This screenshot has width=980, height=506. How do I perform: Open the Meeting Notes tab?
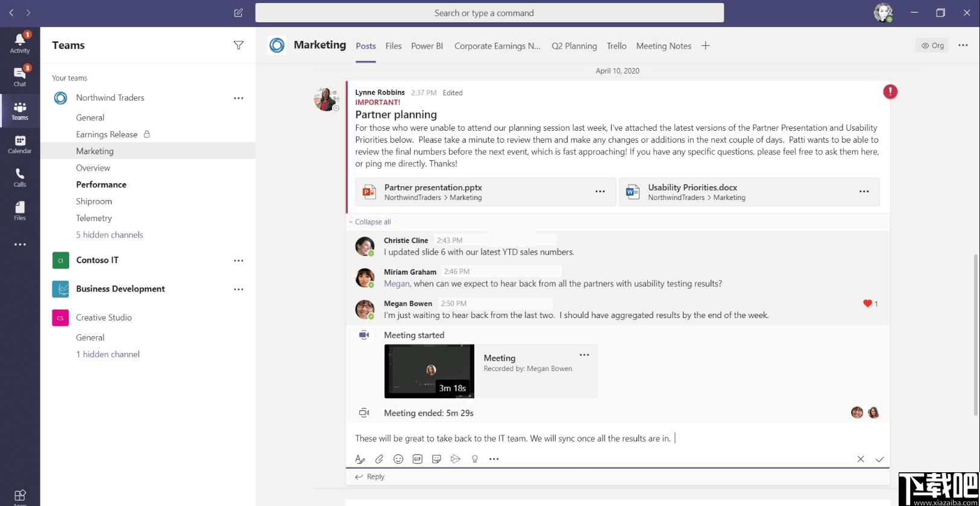(x=664, y=46)
